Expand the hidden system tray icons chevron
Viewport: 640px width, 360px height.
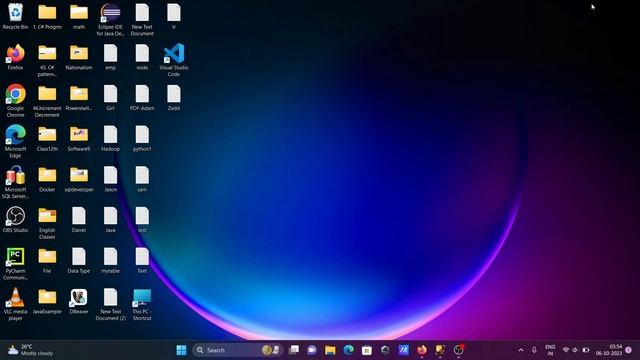point(521,350)
